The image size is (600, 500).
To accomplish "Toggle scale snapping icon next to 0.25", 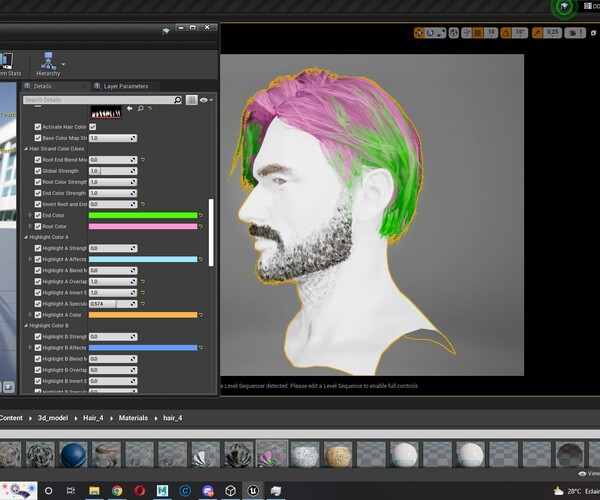I will (x=537, y=33).
